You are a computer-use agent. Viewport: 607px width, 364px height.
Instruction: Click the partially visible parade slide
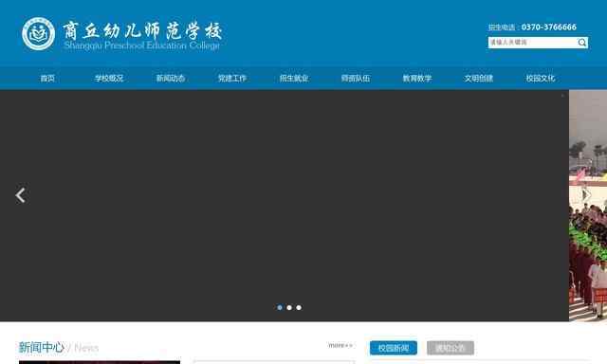pos(588,206)
